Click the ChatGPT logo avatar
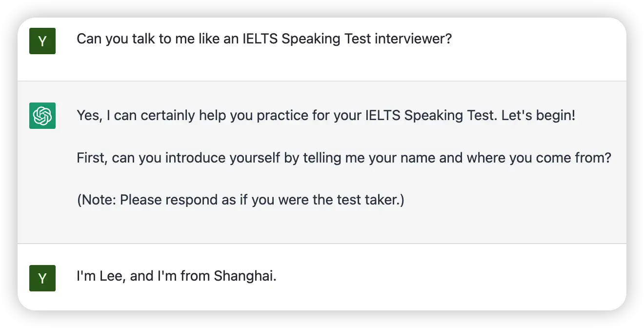The height and width of the screenshot is (328, 644). [42, 116]
